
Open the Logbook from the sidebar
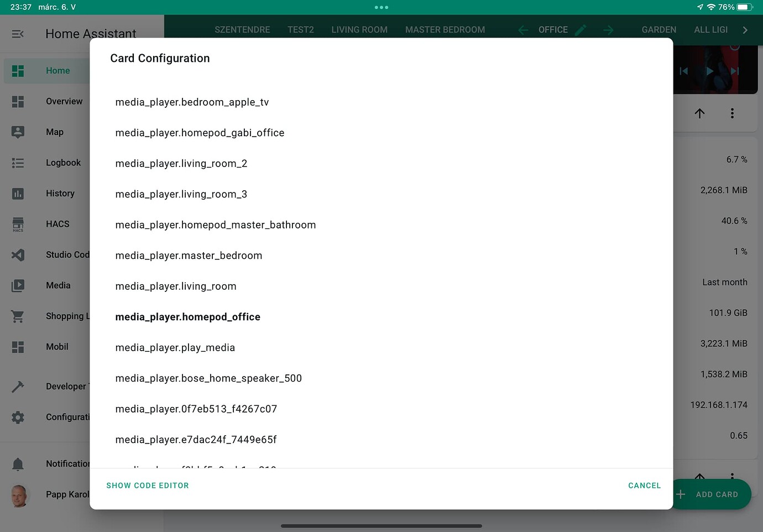point(18,163)
